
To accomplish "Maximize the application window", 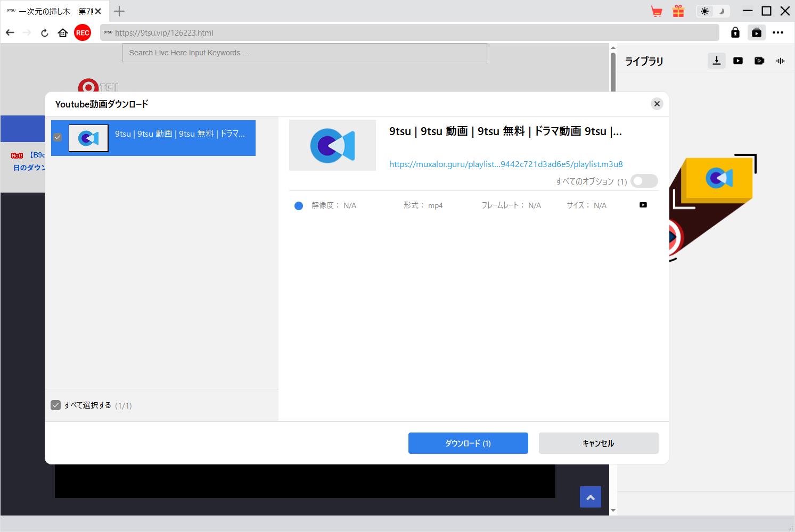I will [766, 11].
